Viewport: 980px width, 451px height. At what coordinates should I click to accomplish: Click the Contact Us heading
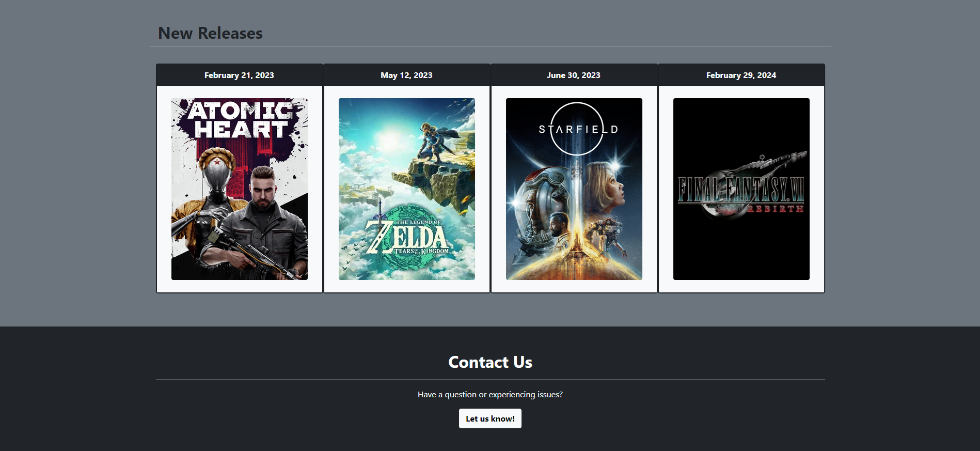[490, 362]
